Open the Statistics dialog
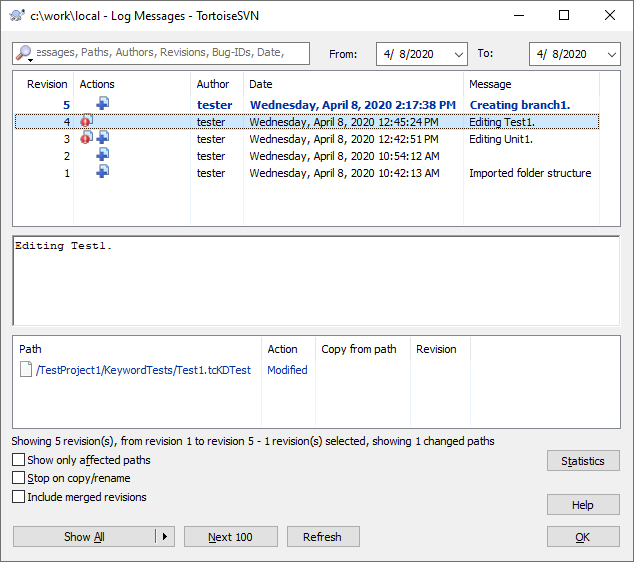This screenshot has height=562, width=634. click(582, 461)
